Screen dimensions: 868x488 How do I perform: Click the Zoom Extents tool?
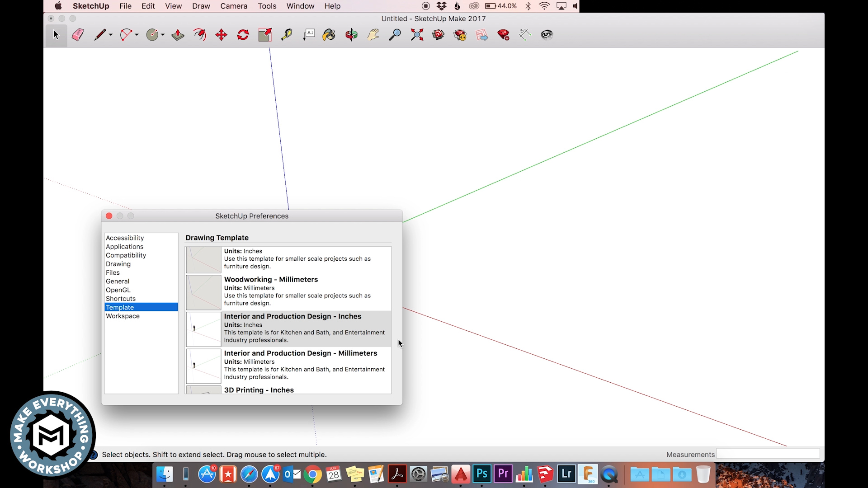coord(417,35)
